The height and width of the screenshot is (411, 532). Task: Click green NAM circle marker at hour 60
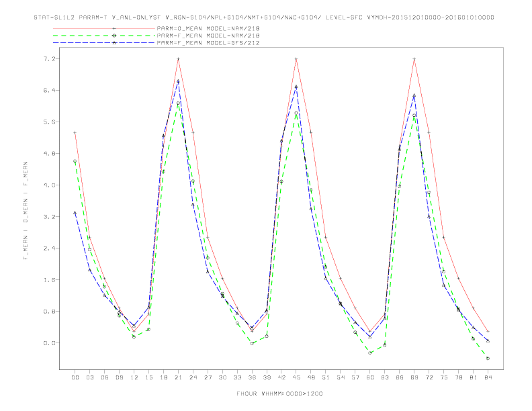[x=370, y=353]
